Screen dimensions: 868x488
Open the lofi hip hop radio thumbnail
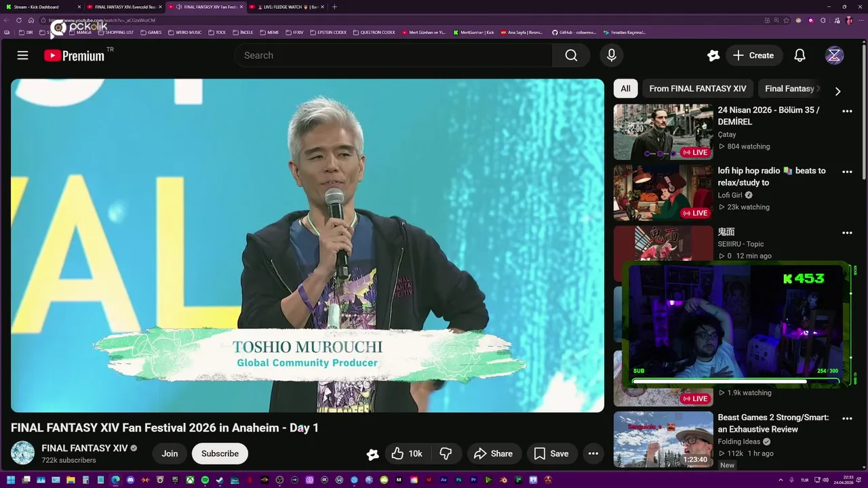[663, 193]
